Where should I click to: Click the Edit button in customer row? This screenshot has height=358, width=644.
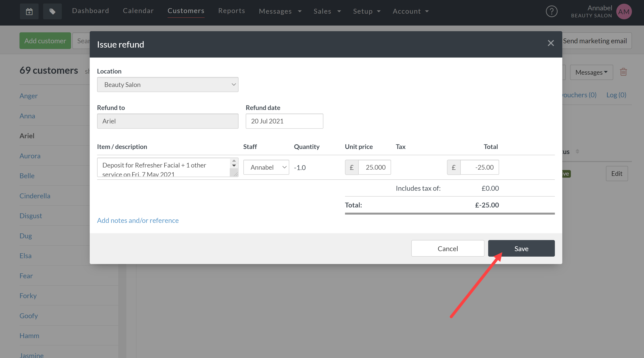tap(617, 174)
